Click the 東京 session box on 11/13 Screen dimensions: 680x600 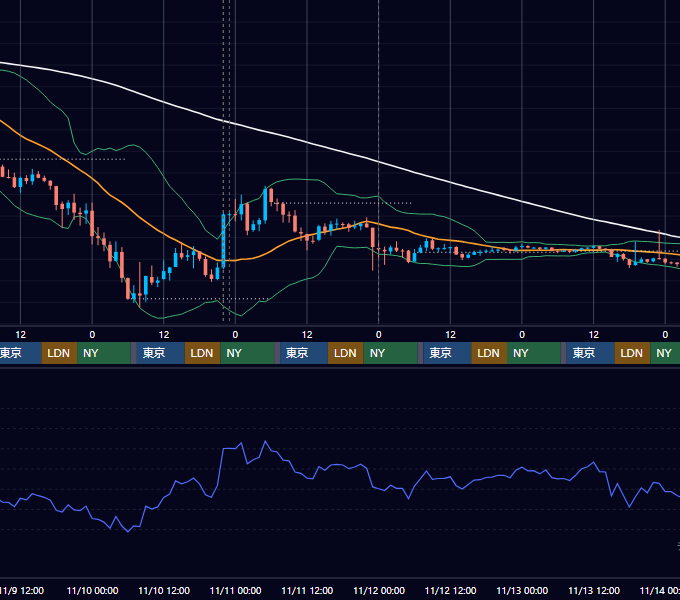[591, 353]
